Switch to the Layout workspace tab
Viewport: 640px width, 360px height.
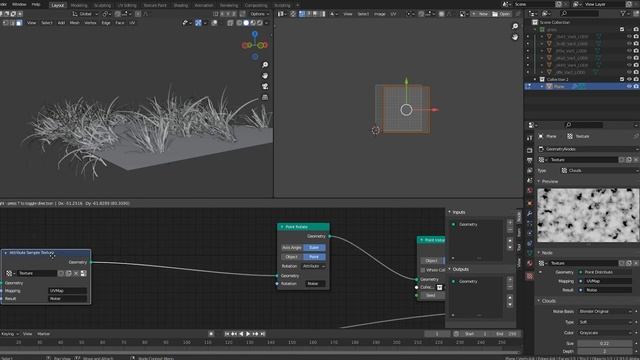point(58,5)
